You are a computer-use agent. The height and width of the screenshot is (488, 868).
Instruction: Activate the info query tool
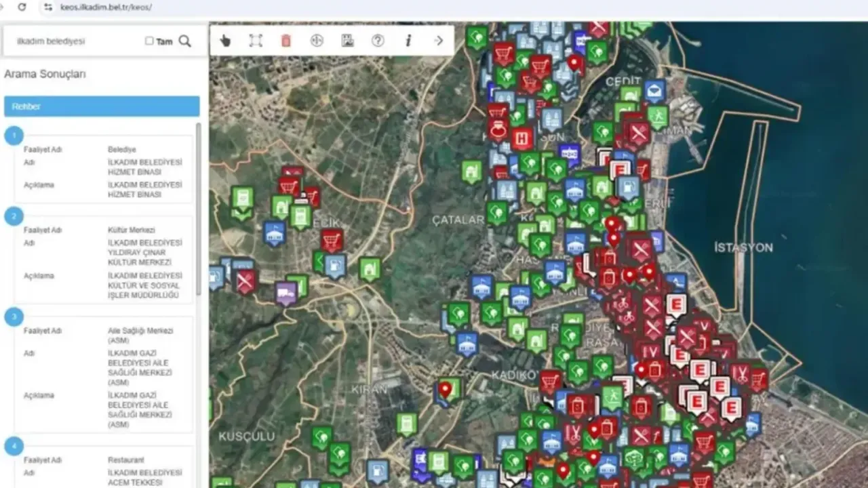408,41
